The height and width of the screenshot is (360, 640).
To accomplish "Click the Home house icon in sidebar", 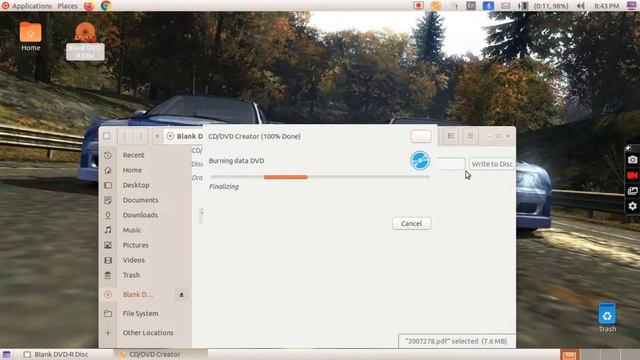I will 108,170.
